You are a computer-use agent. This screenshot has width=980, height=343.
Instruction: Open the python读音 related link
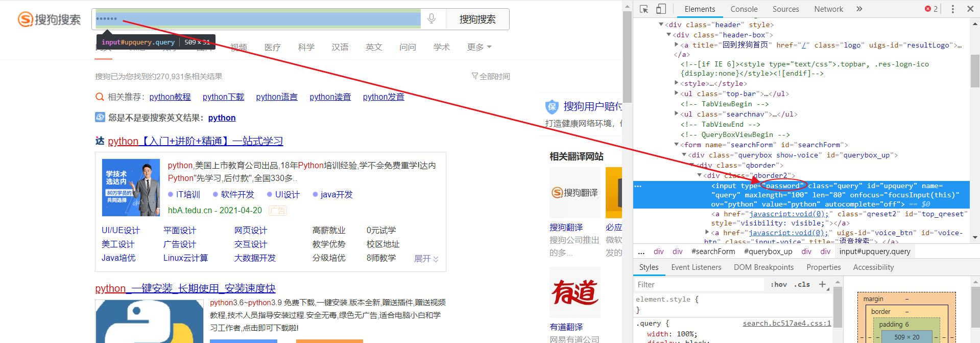pyautogui.click(x=330, y=97)
